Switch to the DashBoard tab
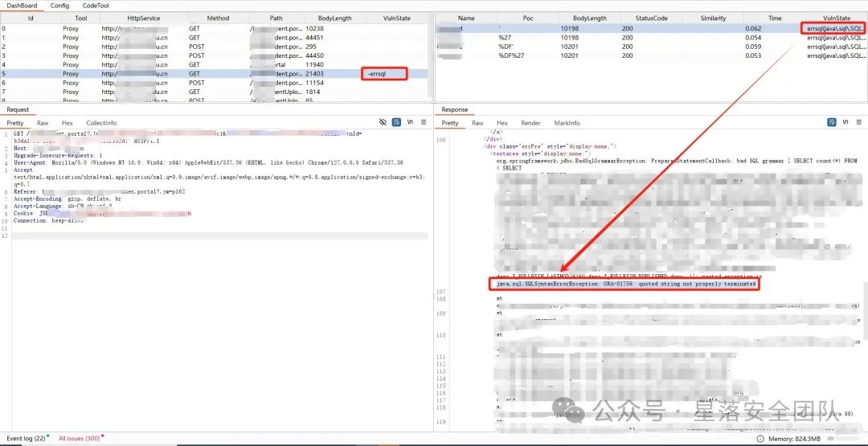868x446 pixels. point(23,6)
